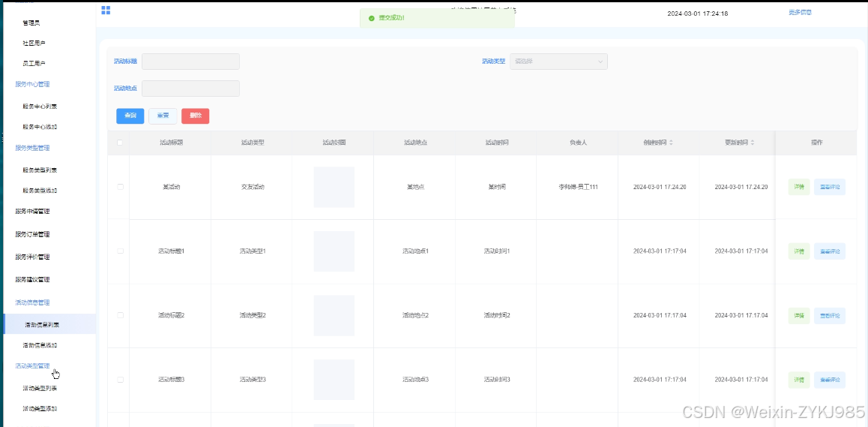
Task: Click the cover thumbnail of the 活动标题3 row
Action: tap(334, 380)
